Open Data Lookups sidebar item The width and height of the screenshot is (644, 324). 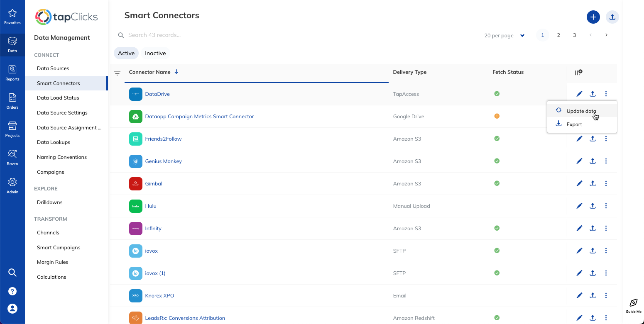click(x=54, y=142)
